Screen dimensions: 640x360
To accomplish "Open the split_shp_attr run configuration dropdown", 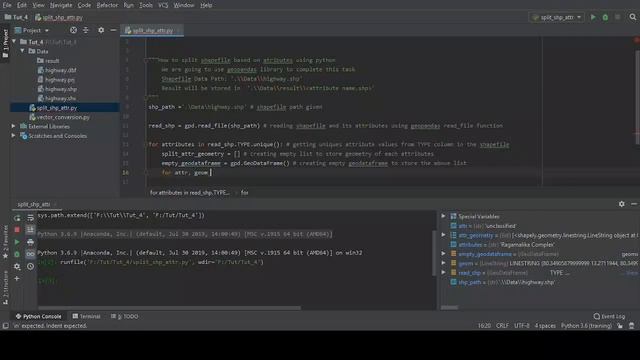I will pos(556,17).
